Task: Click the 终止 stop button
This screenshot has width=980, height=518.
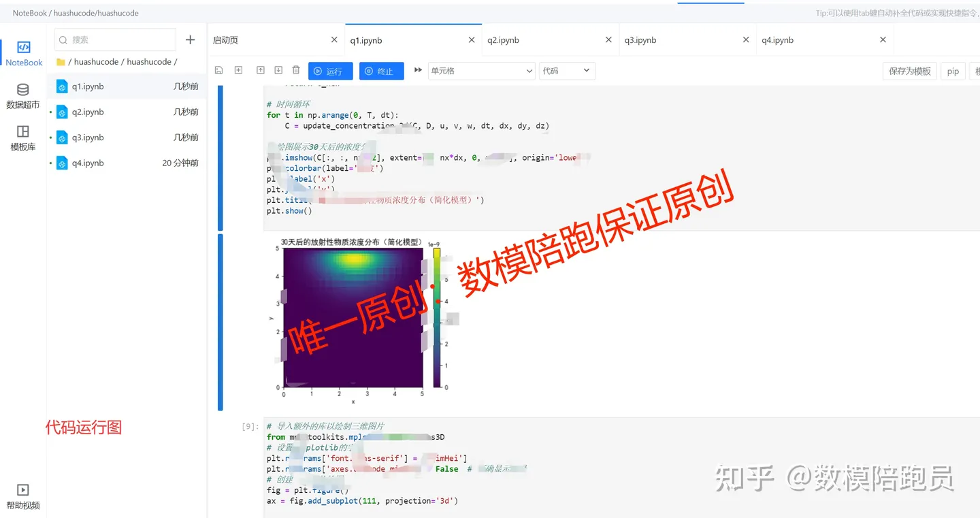Action: [x=382, y=71]
